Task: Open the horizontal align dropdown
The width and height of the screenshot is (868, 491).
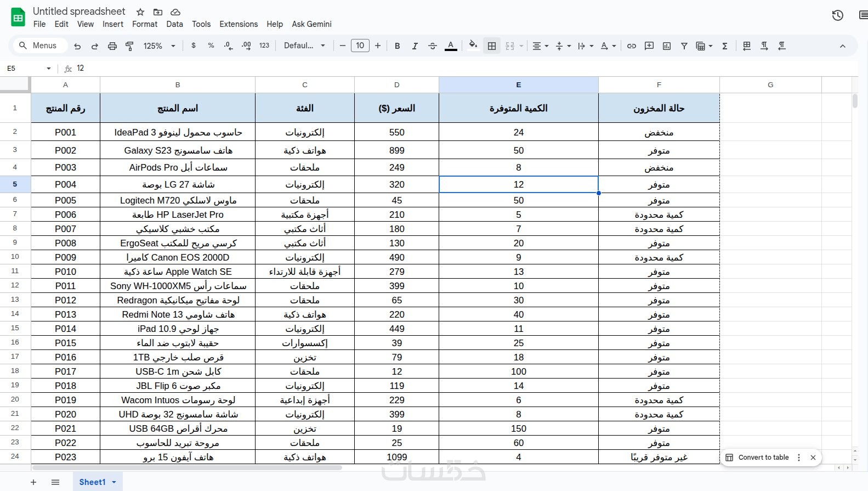Action: pos(541,46)
